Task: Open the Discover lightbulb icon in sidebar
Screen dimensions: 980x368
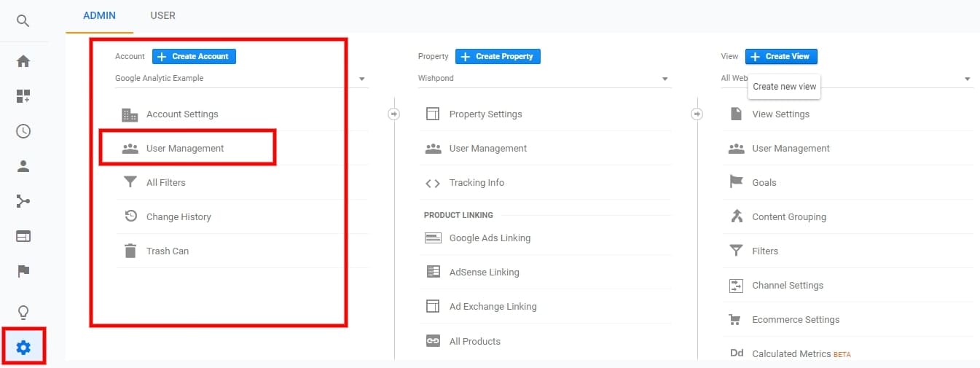Action: pos(23,313)
